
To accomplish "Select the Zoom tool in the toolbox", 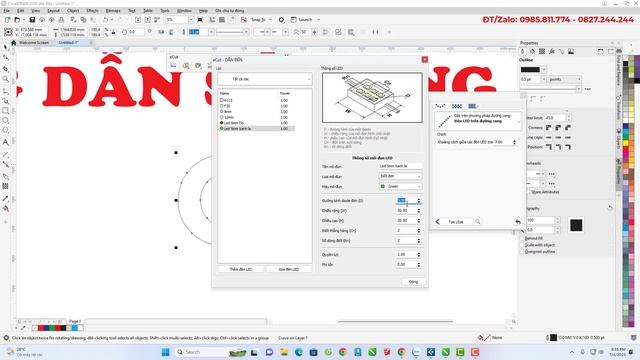I will click(5, 79).
